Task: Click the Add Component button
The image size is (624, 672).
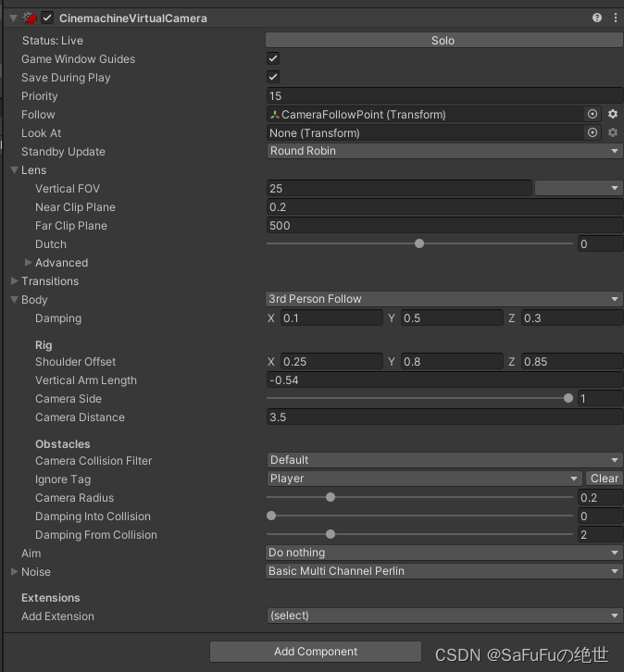Action: click(x=316, y=652)
